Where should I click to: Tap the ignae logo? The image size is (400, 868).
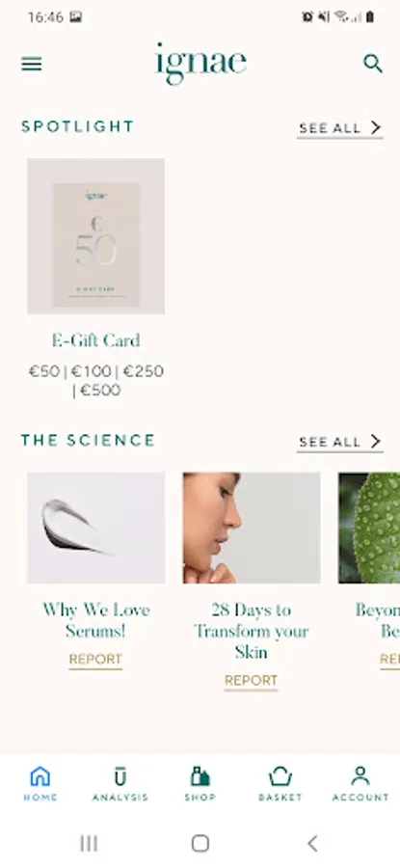(x=200, y=64)
